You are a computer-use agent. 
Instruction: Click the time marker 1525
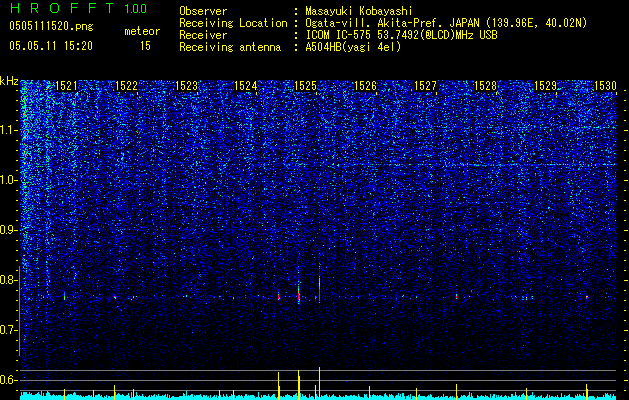(x=305, y=86)
